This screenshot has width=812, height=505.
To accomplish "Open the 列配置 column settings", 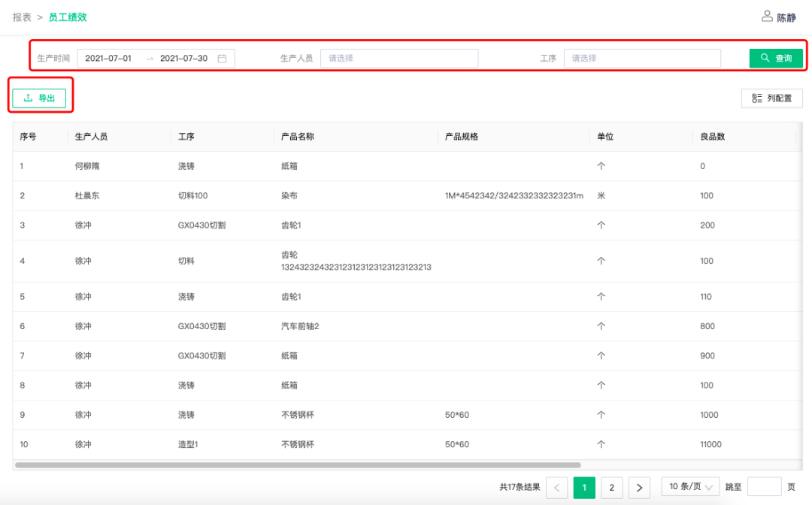I will coord(771,98).
